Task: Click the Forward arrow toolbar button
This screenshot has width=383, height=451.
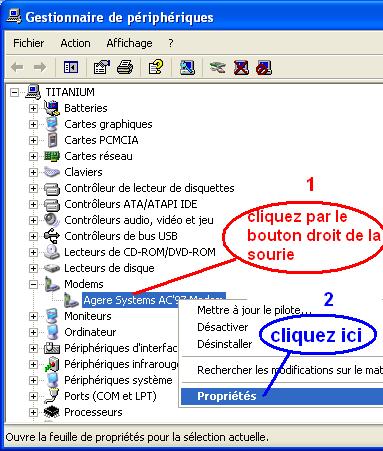Action: tap(40, 67)
